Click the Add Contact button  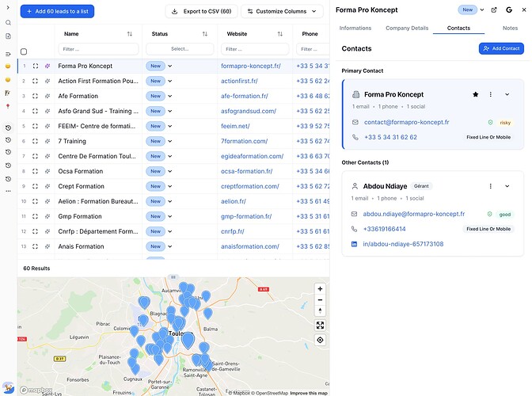click(501, 48)
